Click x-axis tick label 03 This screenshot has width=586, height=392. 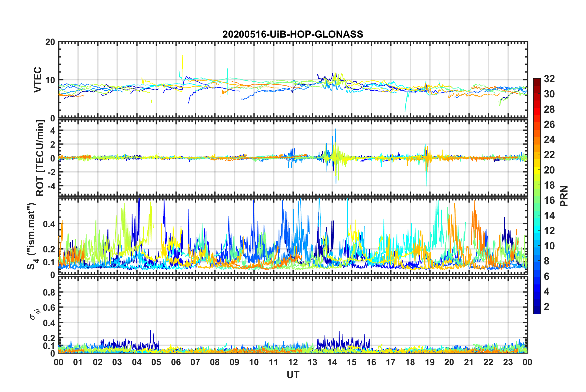117,362
